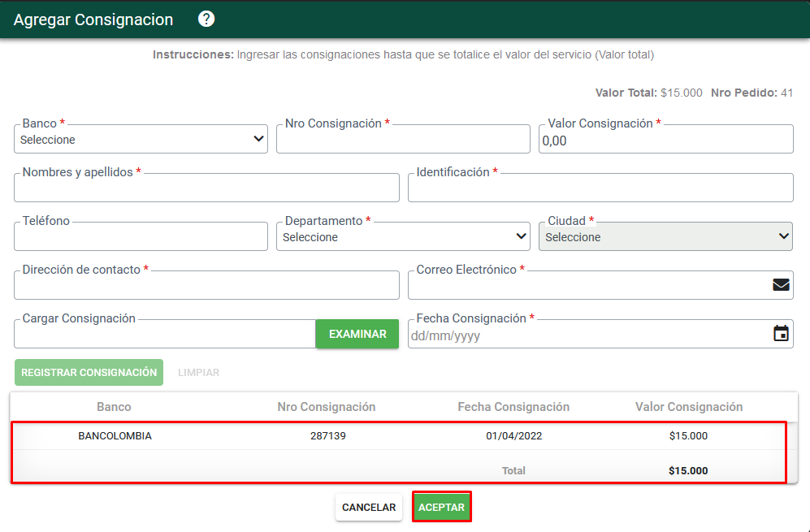810x532 pixels.
Task: Click the Cargar Consignación file field
Action: tap(165, 334)
